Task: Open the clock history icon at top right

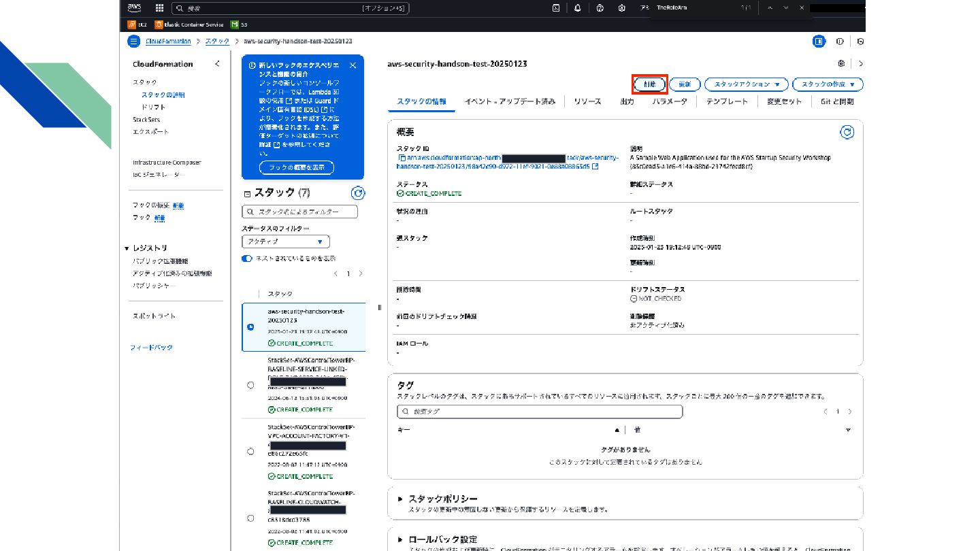Action: tap(861, 41)
